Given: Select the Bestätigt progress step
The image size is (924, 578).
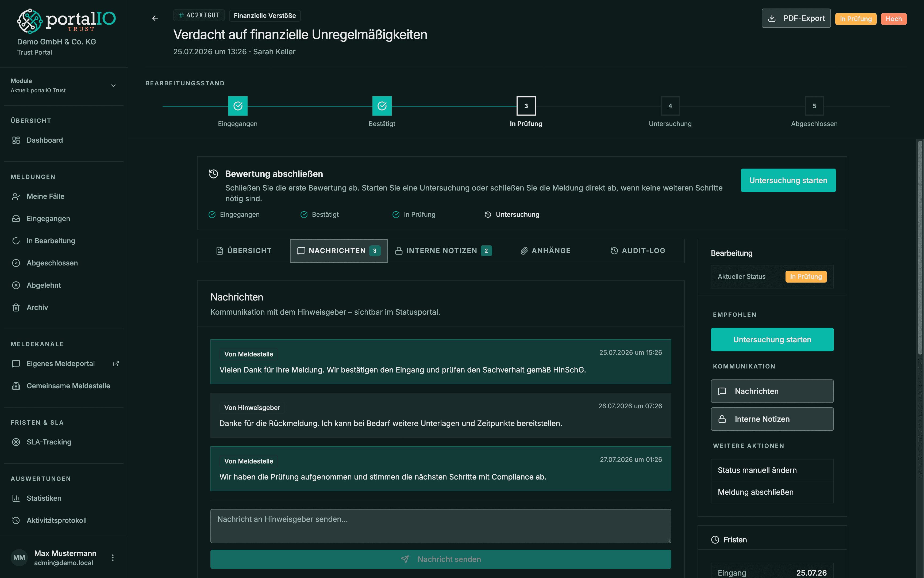Looking at the screenshot, I should point(382,106).
